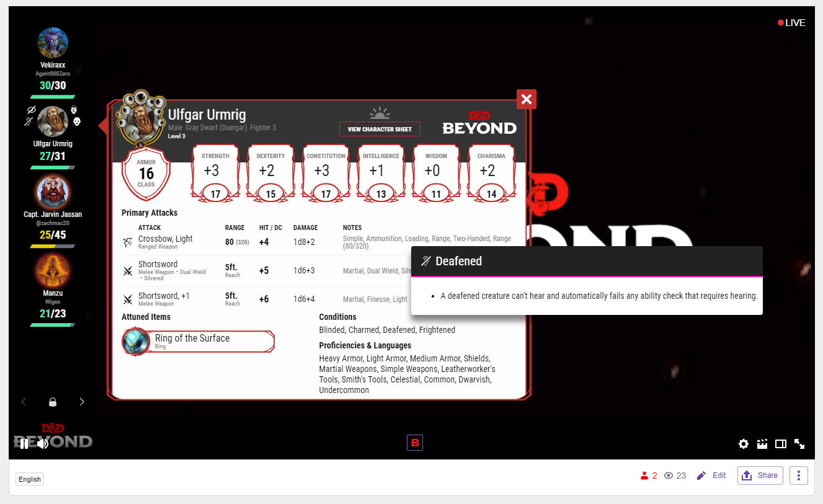Click the LIVE indicator
The height and width of the screenshot is (504, 823).
[792, 23]
